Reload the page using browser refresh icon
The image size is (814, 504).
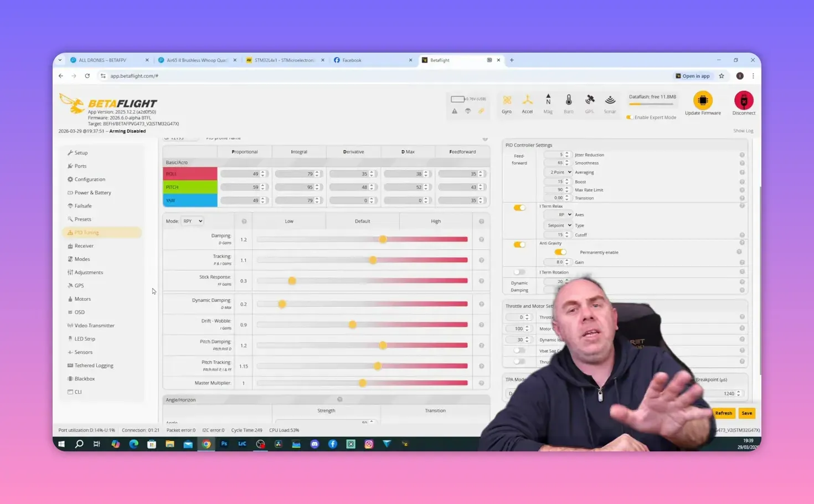87,76
